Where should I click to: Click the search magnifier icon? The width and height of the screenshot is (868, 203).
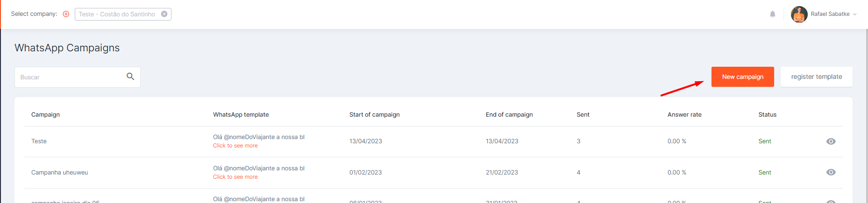[130, 77]
